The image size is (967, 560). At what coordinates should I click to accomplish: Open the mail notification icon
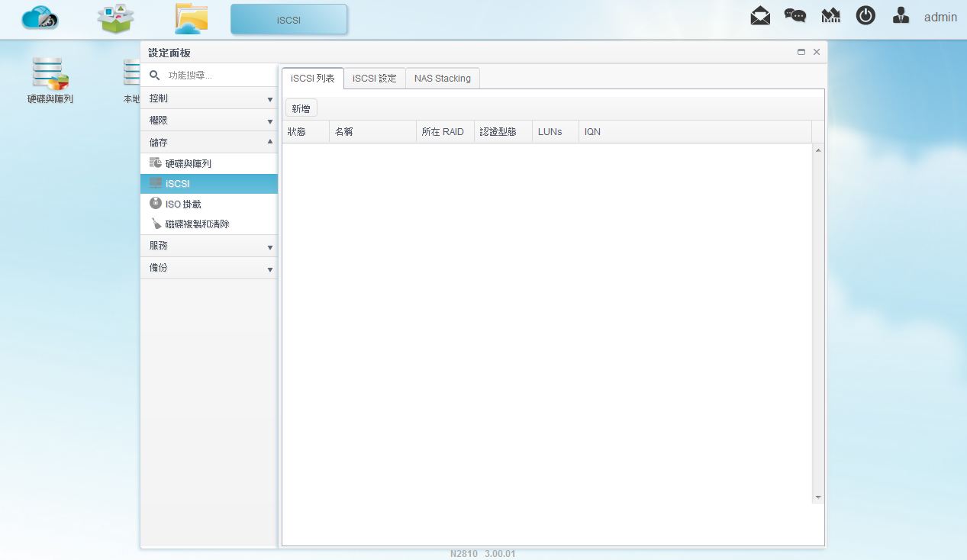[x=760, y=16]
